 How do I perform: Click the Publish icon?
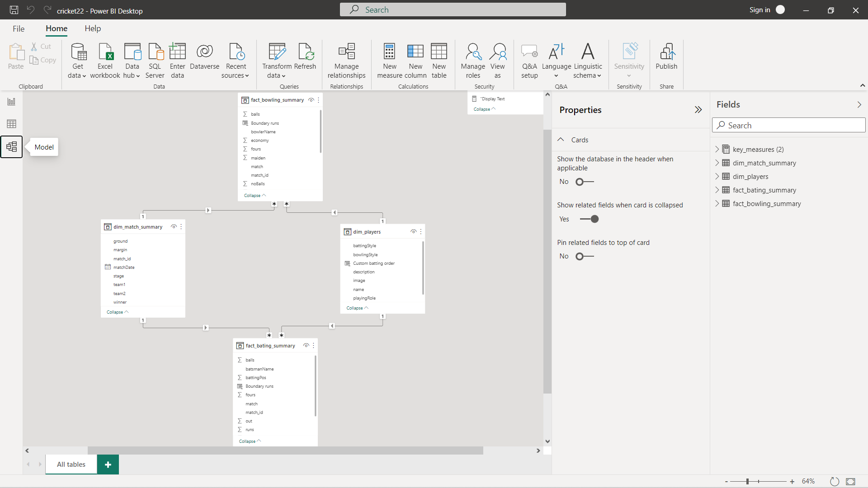(x=666, y=52)
